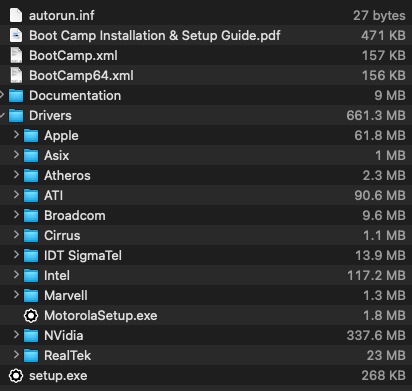Expand the Atheros folder chevron
Screen dimensions: 412x391
click(16, 175)
